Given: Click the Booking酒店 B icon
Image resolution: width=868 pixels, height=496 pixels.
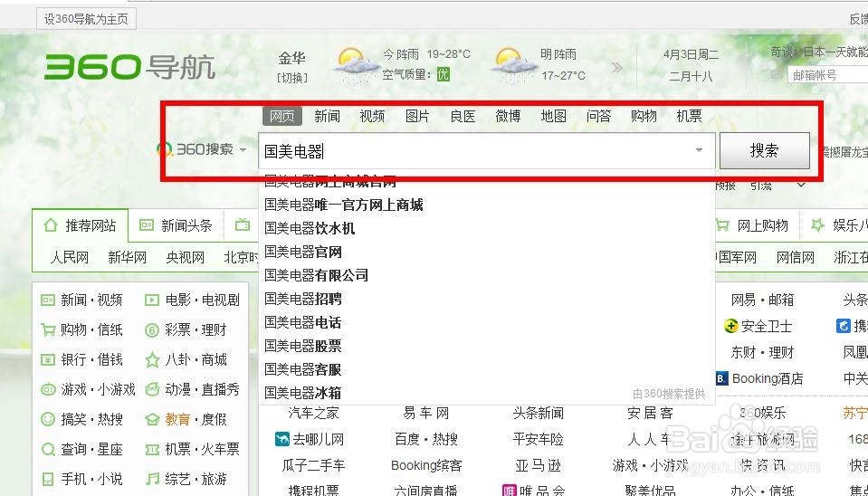Looking at the screenshot, I should coord(721,378).
